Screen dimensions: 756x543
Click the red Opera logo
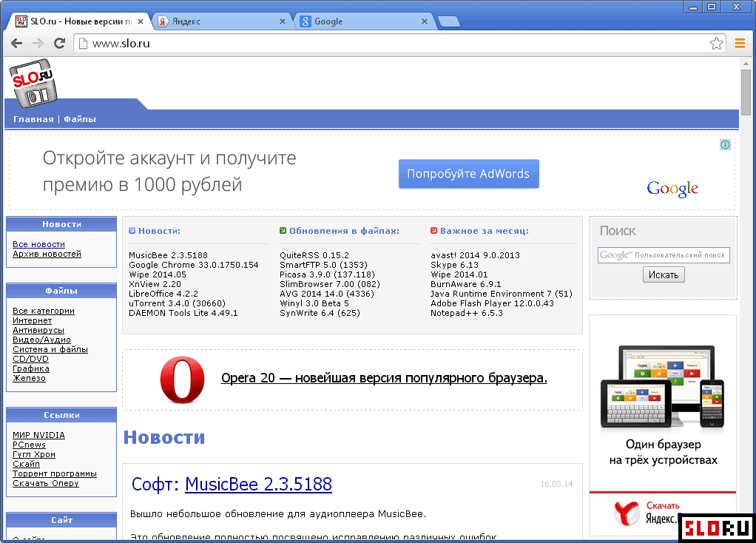click(182, 380)
